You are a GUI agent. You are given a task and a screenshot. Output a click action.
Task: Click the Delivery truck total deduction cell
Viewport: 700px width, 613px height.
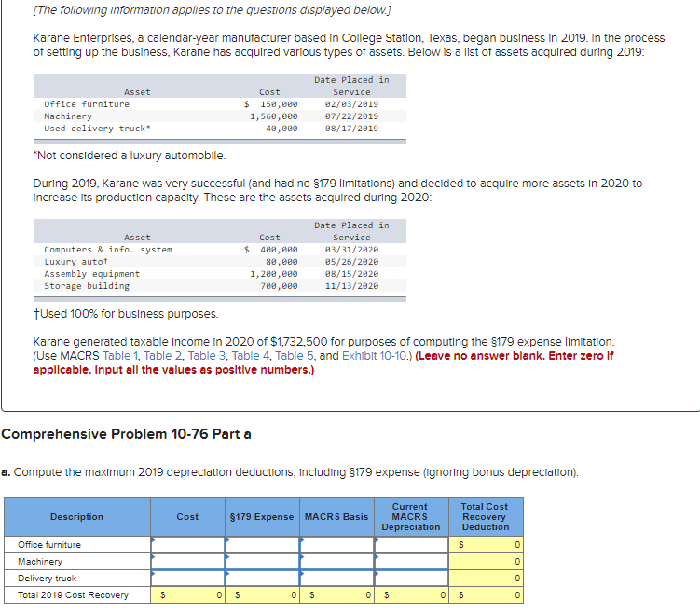tap(486, 579)
